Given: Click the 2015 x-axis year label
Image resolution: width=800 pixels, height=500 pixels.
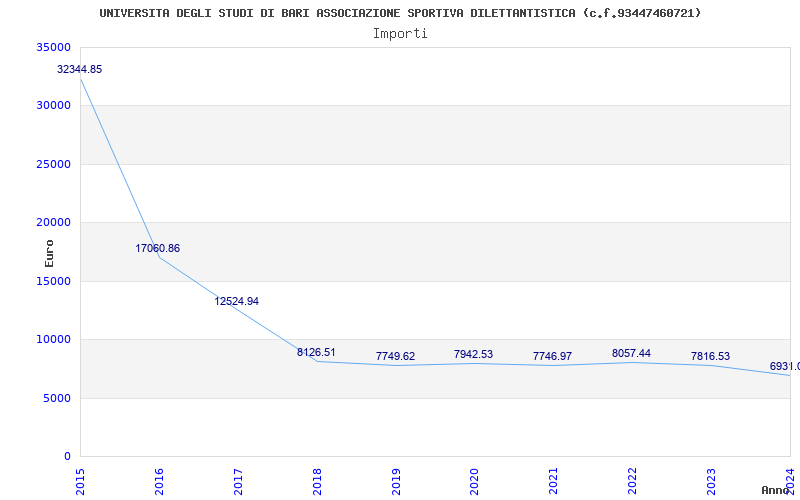Looking at the screenshot, I should (x=80, y=482).
